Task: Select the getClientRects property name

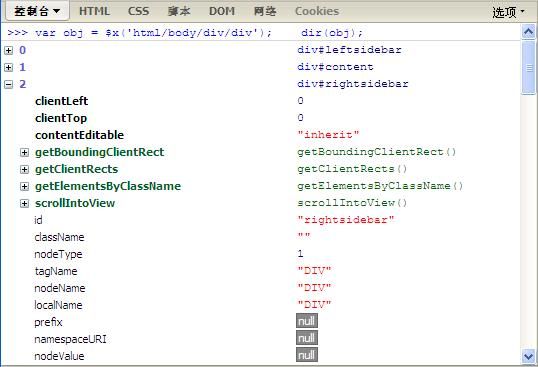Action: (77, 169)
